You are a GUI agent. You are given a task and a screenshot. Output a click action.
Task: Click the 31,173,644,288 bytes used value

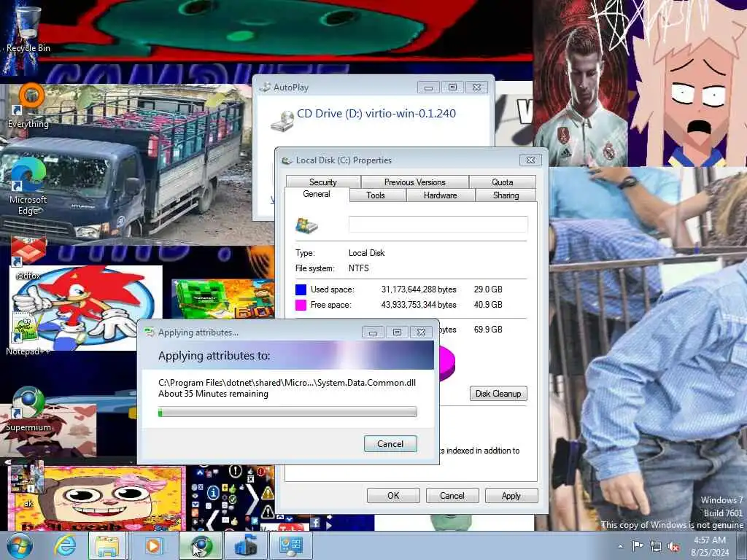coord(419,289)
